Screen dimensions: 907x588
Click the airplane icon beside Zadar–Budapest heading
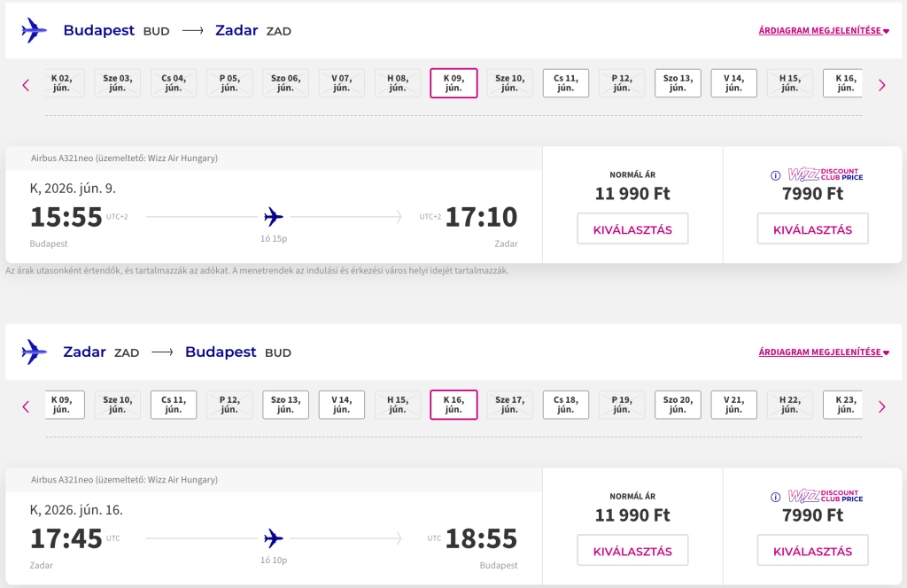34,352
